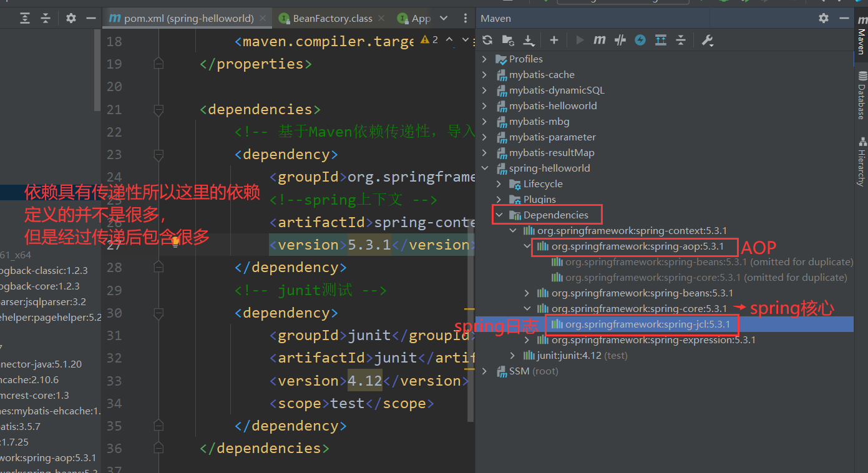
Task: Select logback-classic:1.2.3 in left panel
Action: [x=44, y=271]
